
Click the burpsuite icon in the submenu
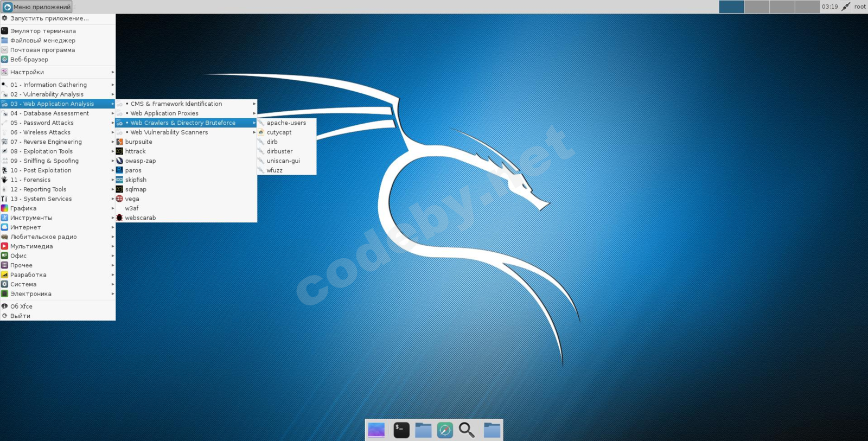120,142
